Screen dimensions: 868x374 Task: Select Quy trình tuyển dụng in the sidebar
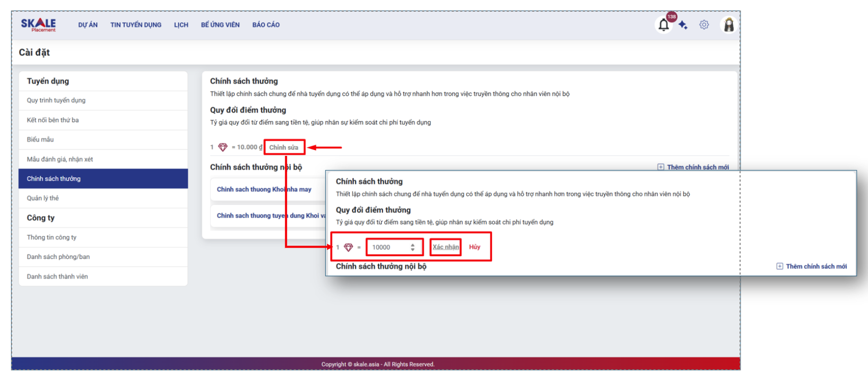coord(56,100)
